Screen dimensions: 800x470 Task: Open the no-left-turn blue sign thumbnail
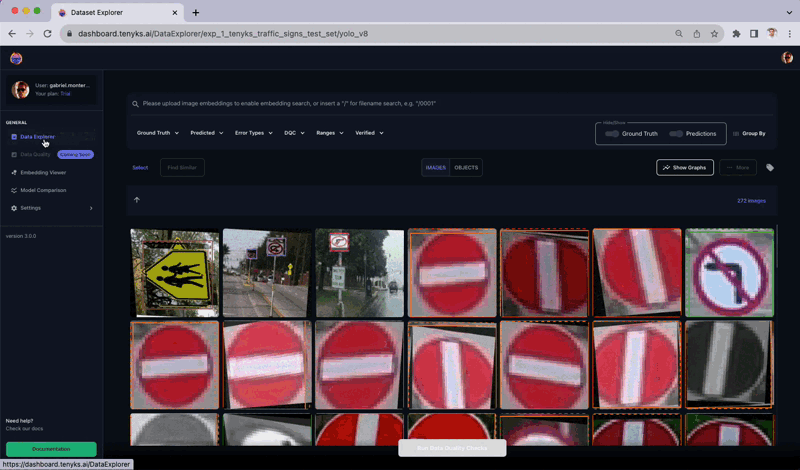pos(729,273)
